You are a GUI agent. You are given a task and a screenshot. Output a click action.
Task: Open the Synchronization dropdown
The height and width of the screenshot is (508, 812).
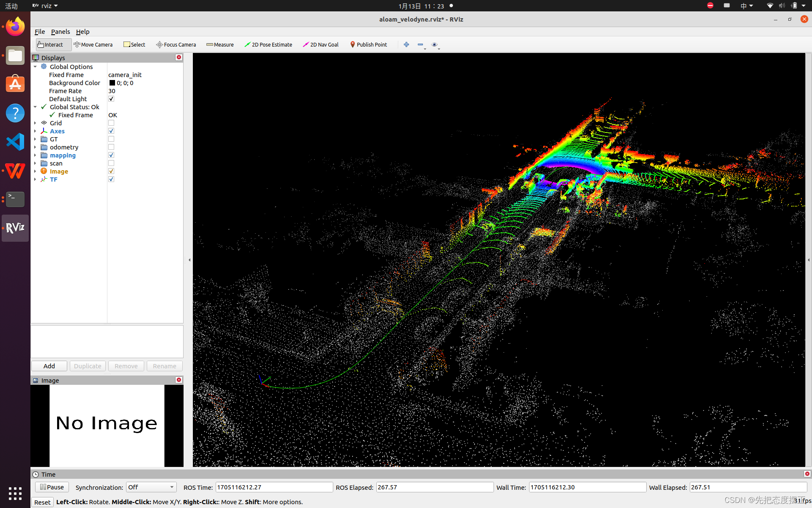[151, 487]
